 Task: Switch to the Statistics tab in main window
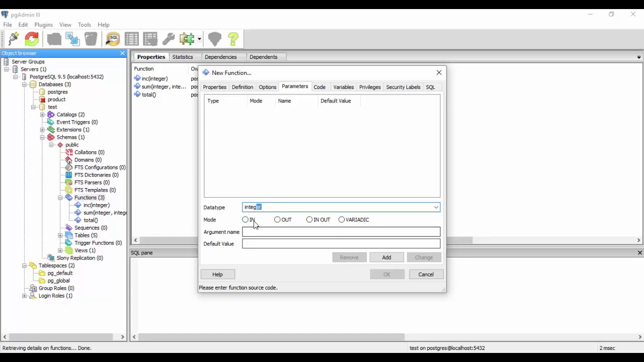(x=183, y=57)
